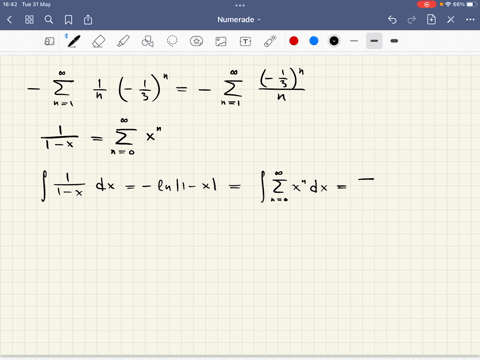Expand the Numerade notebook title dropdown
Viewport: 480px width, 360px height.
tap(239, 20)
